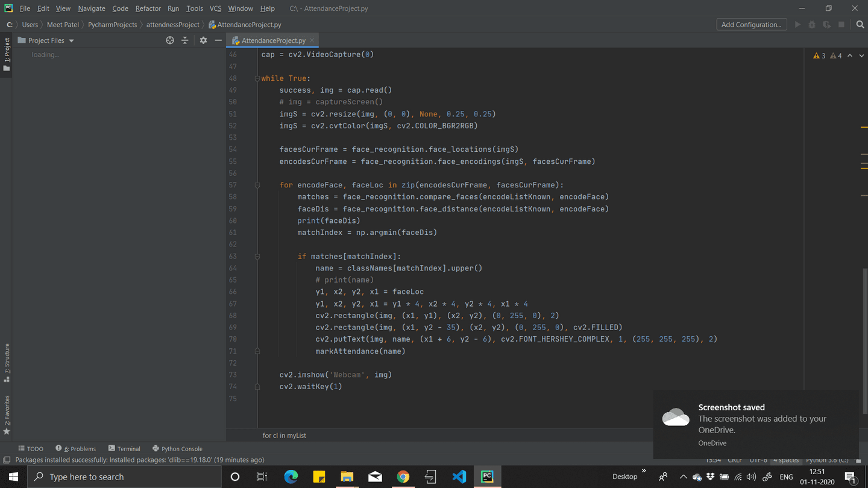Open the Python Console tool window
Viewport: 868px width, 488px height.
(x=177, y=448)
